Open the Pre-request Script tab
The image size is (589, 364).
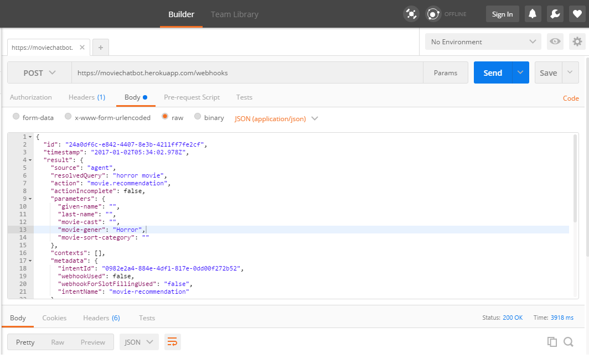pos(192,97)
